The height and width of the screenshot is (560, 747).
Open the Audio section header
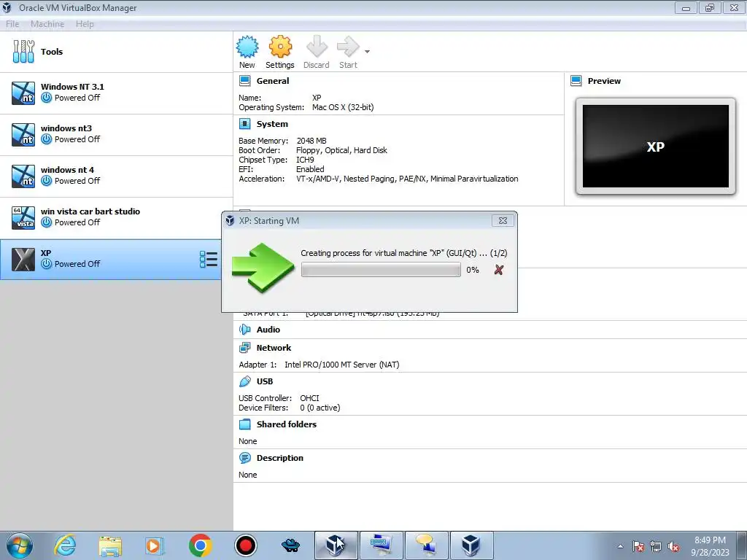[268, 330]
